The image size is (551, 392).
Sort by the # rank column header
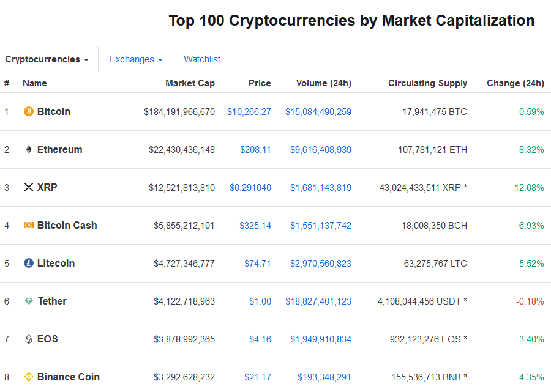click(x=7, y=83)
